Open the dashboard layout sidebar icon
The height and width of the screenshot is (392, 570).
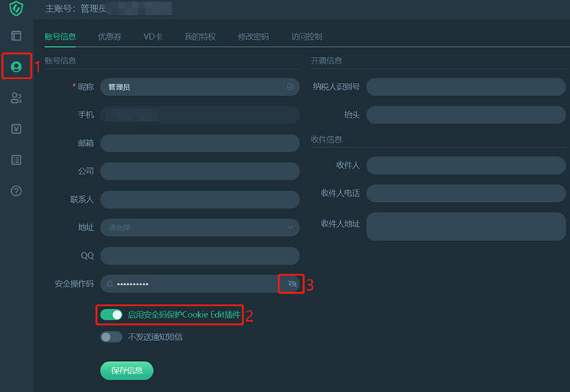tap(16, 36)
